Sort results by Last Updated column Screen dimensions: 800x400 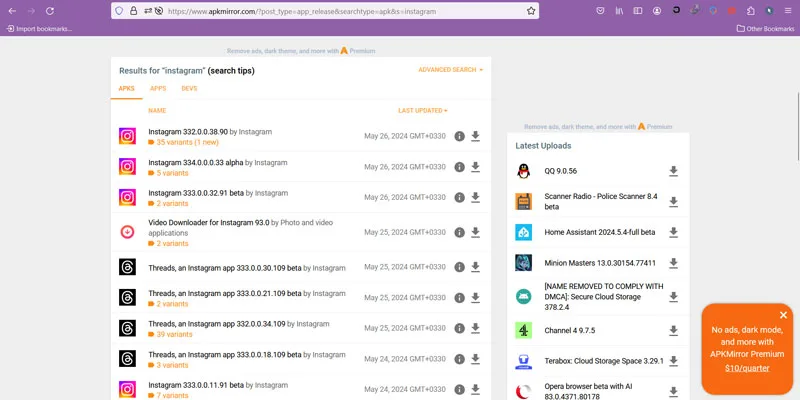pos(422,110)
